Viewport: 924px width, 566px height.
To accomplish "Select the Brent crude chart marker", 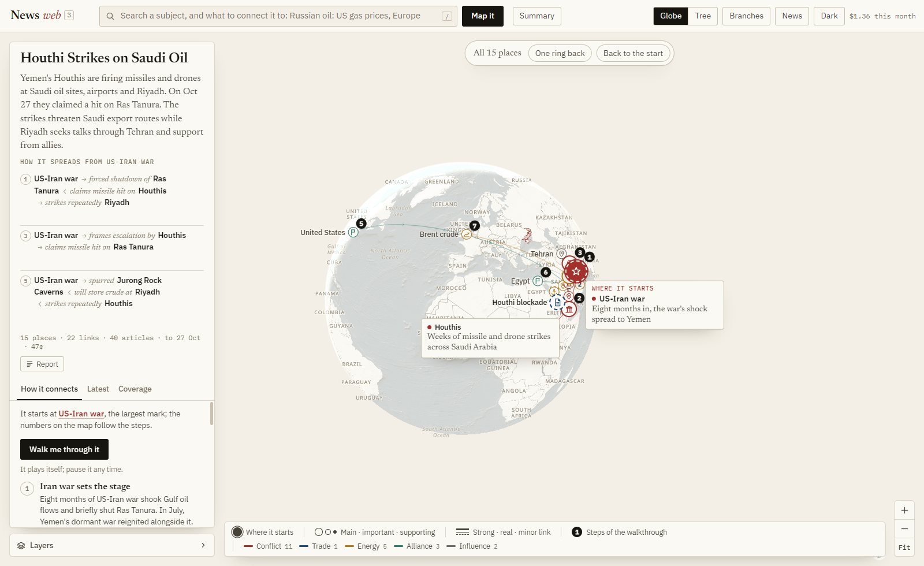I will tap(467, 234).
